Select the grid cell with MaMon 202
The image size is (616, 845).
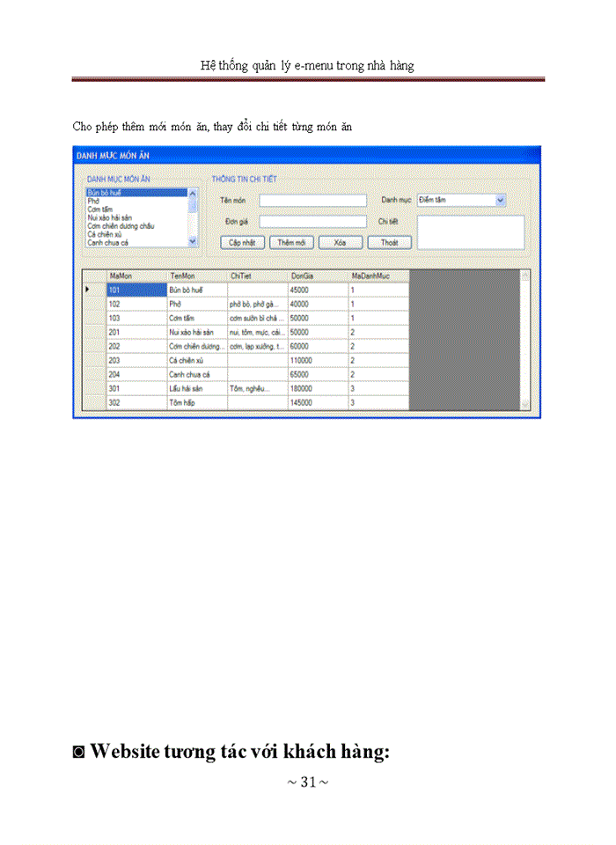137,346
